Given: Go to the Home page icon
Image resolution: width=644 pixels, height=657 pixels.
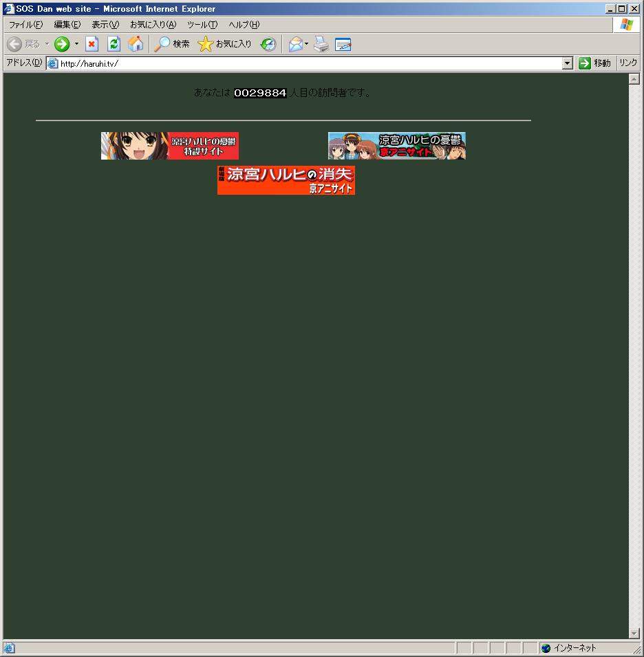Looking at the screenshot, I should [136, 44].
